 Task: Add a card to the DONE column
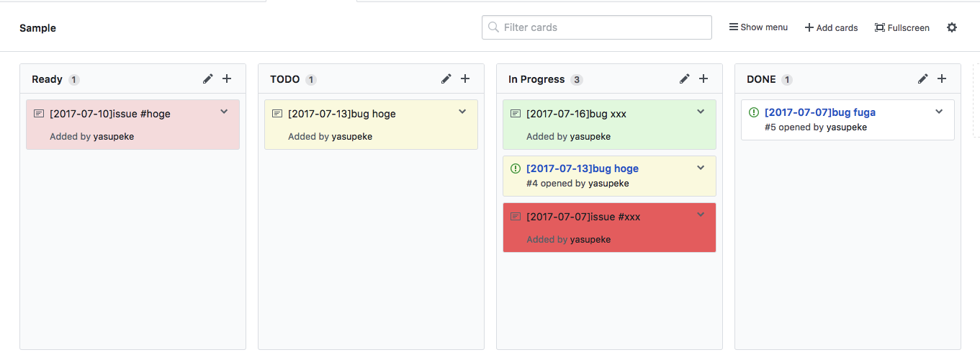click(x=942, y=78)
